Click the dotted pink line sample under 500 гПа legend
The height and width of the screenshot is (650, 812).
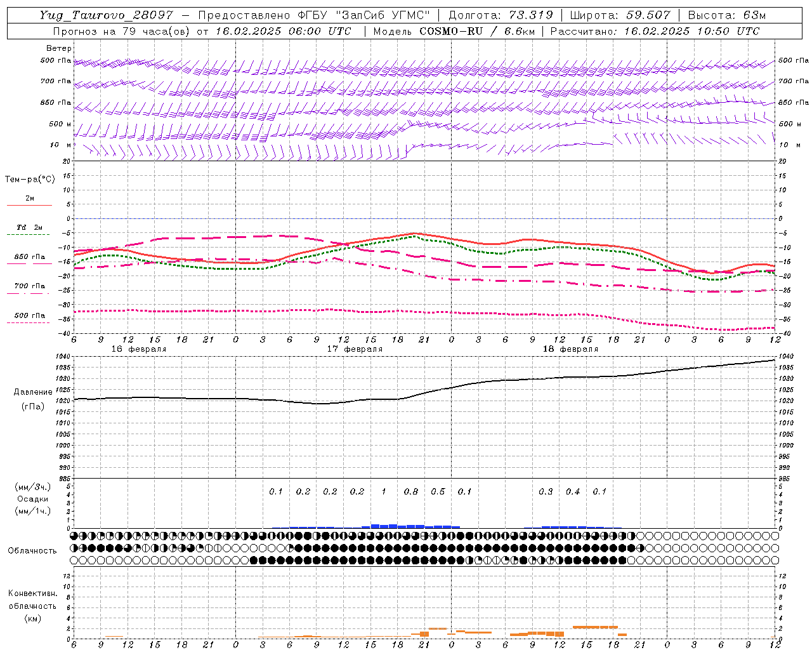28,322
